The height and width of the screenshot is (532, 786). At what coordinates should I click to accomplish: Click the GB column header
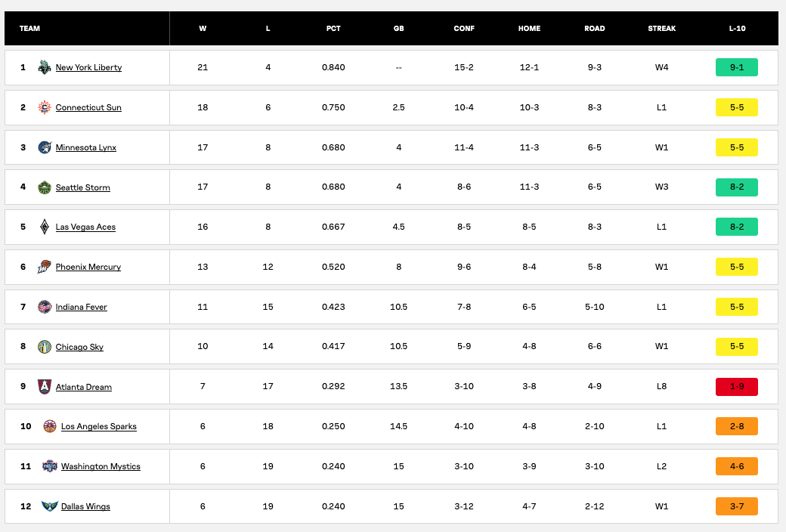click(398, 29)
